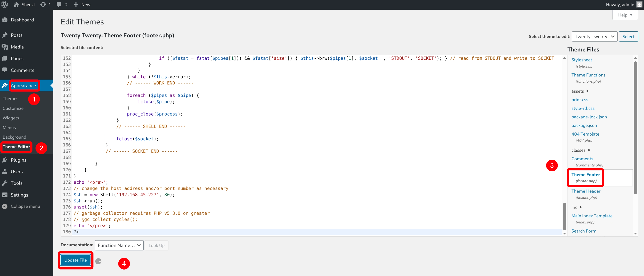Click the WordPress logo icon
Screen dimensions: 644x276
click(x=5, y=5)
